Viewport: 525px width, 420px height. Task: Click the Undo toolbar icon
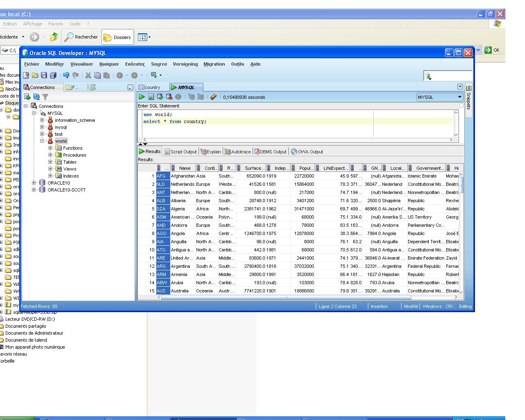tap(66, 75)
